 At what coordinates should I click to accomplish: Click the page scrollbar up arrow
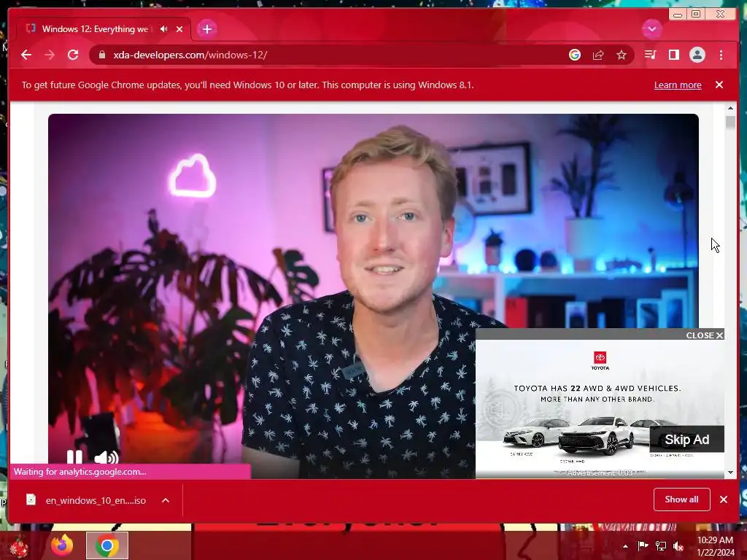[731, 109]
